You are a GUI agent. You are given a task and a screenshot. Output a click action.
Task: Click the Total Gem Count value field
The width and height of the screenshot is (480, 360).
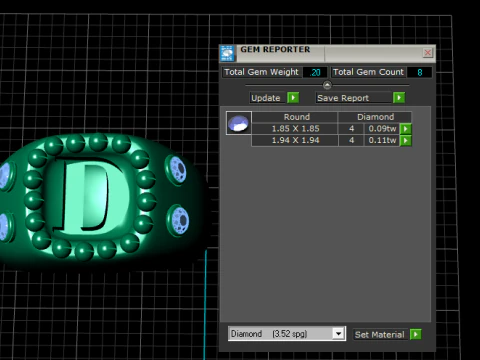pos(420,72)
